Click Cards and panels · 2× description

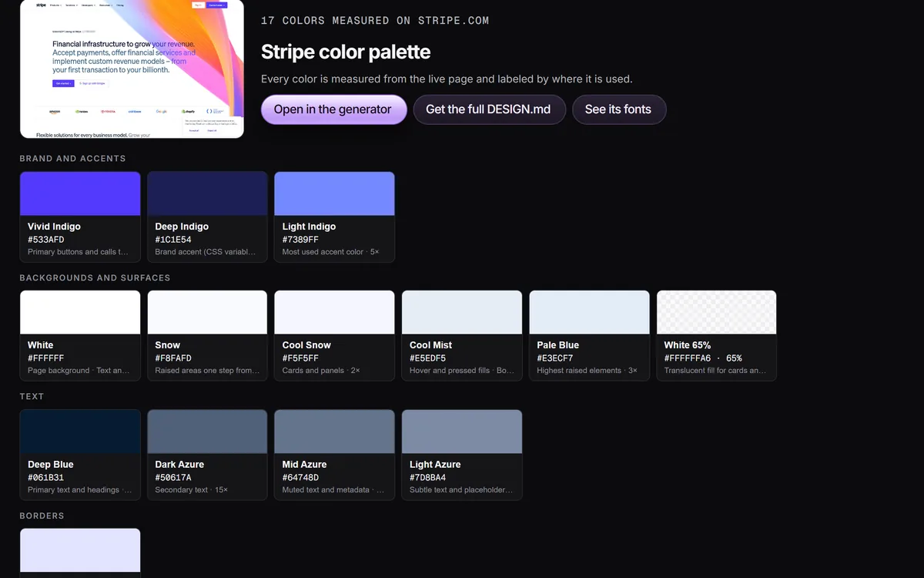tap(321, 371)
